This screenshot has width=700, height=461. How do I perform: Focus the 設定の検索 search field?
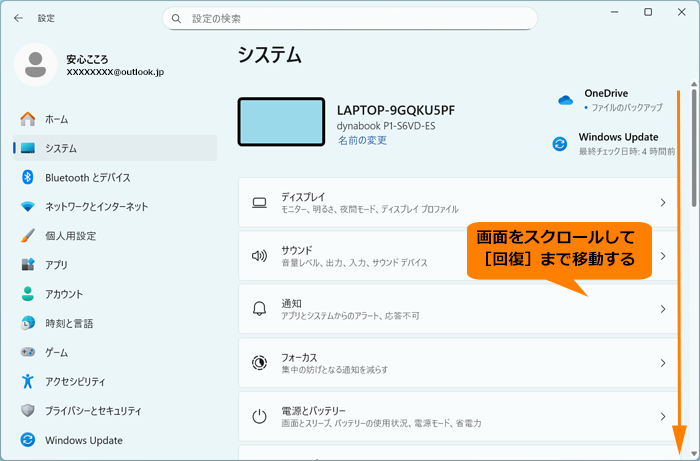[x=350, y=19]
